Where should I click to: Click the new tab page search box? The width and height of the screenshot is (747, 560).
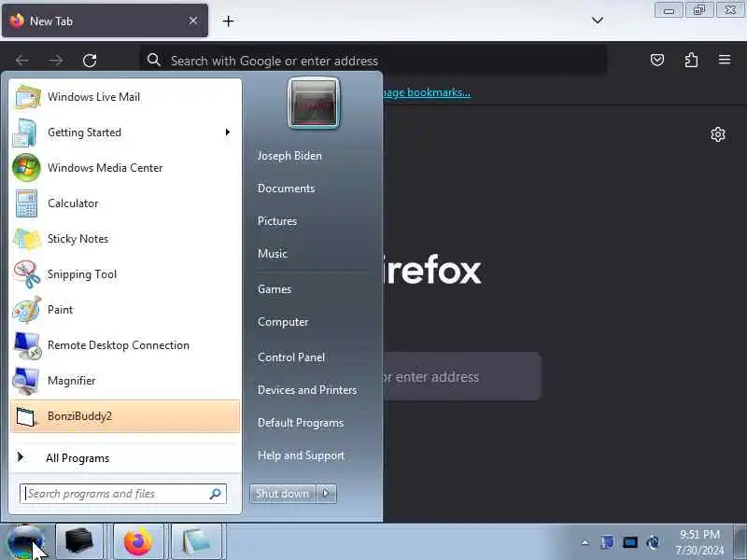(x=461, y=377)
